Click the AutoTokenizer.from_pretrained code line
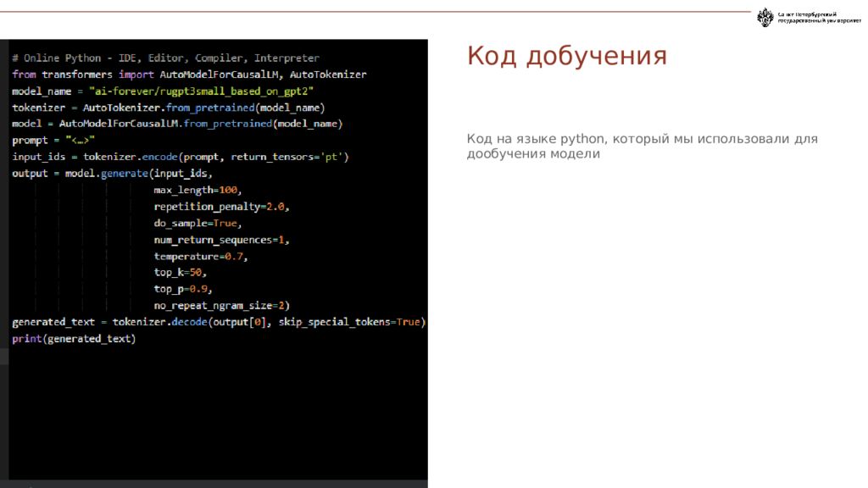Viewport: 868px width, 488px height. (168, 108)
